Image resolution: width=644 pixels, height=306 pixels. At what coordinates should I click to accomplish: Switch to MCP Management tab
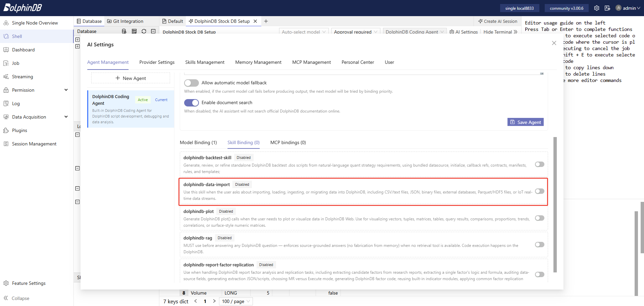coord(312,62)
